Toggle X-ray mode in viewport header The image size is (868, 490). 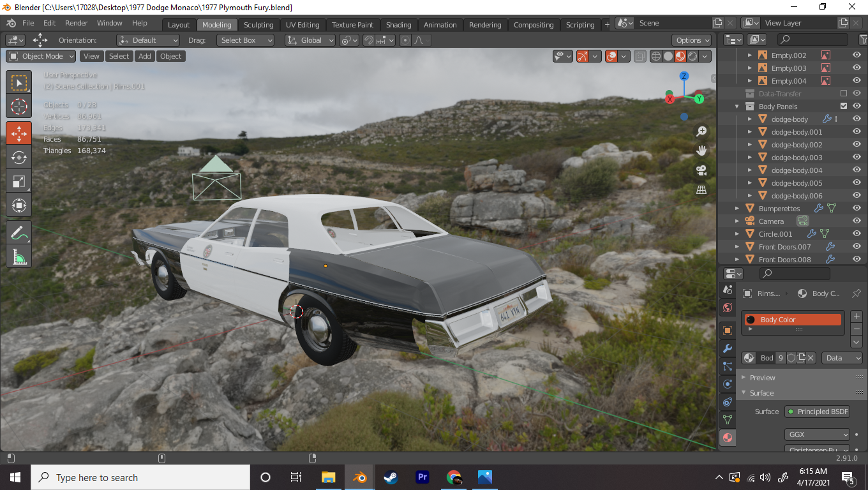640,56
